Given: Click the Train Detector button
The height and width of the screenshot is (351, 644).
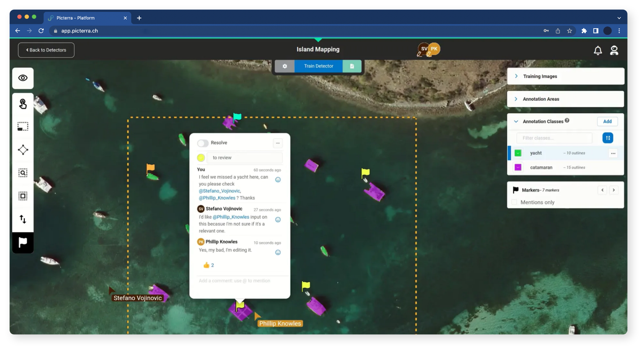Looking at the screenshot, I should [x=318, y=66].
